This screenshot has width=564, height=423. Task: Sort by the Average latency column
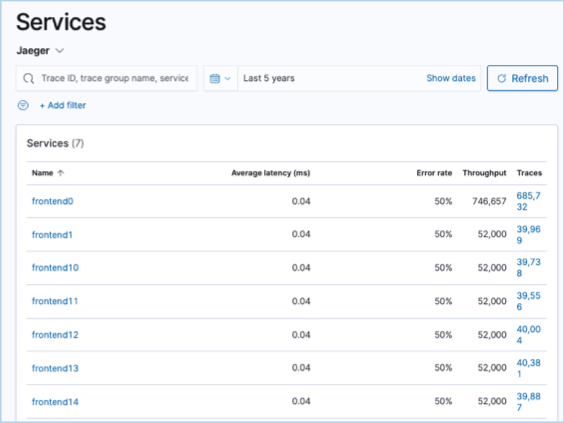tap(270, 173)
